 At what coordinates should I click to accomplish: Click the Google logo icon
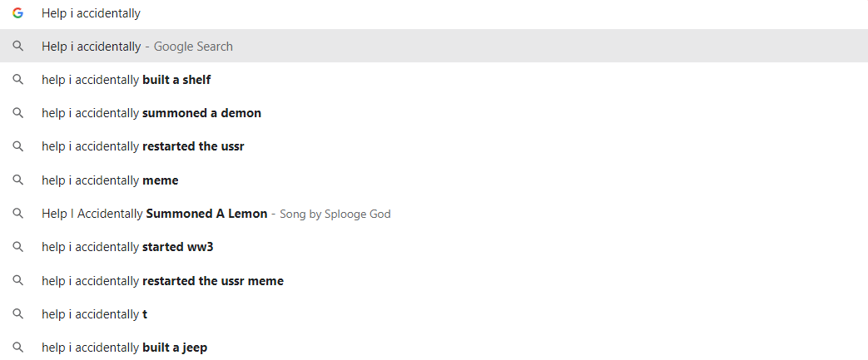pos(17,13)
